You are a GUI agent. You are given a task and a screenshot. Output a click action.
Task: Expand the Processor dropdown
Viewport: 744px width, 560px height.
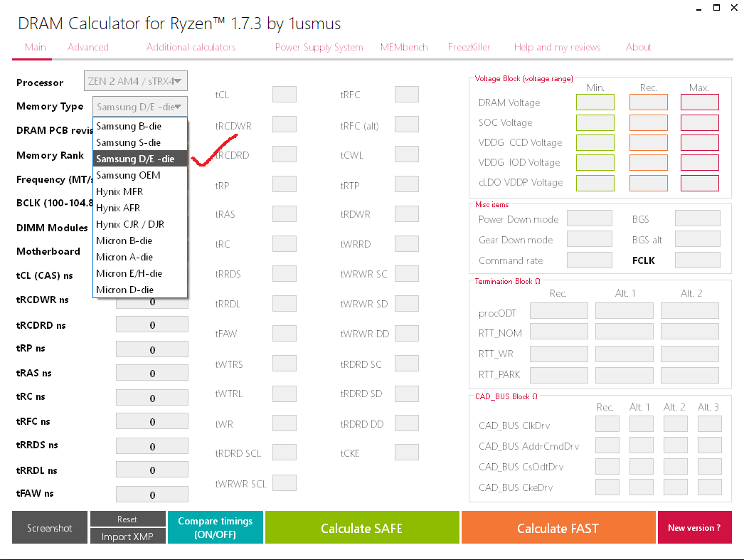(136, 81)
